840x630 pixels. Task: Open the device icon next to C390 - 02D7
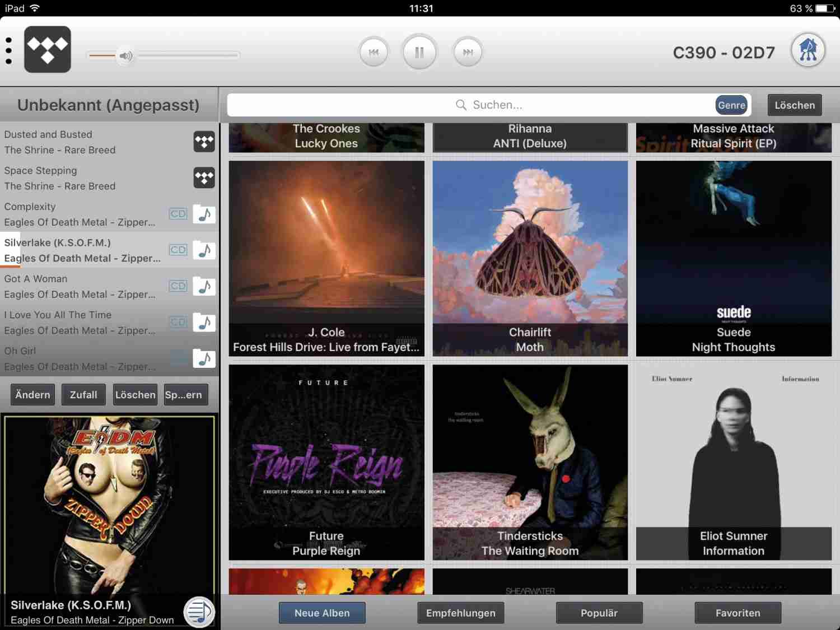click(808, 50)
